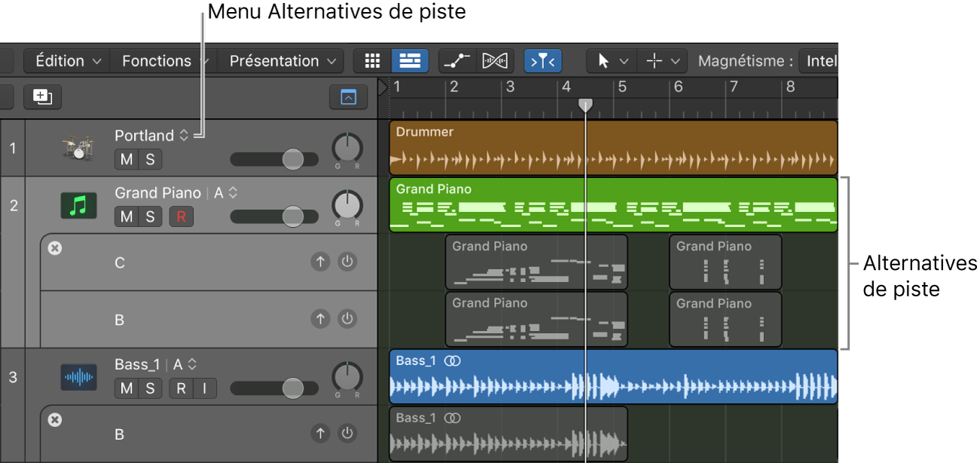The image size is (980, 463).
Task: Promote alternative C with up arrow
Action: 321,262
